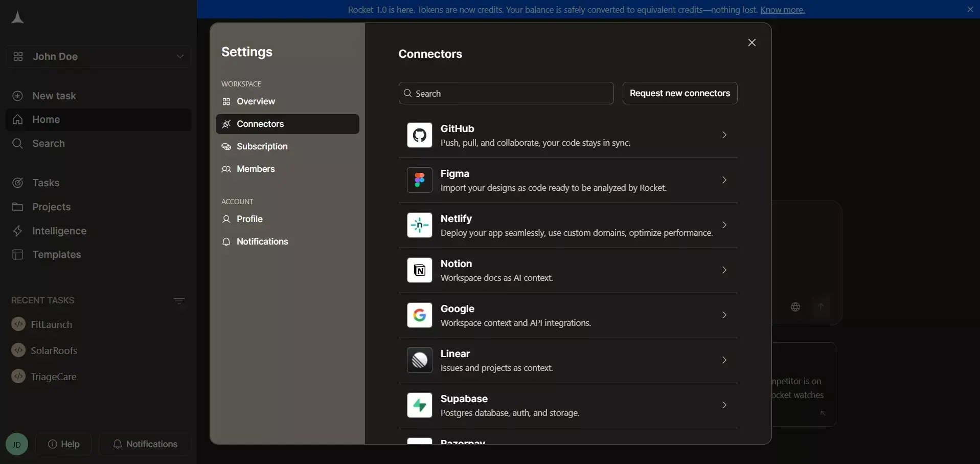The height and width of the screenshot is (464, 980).
Task: Open the GitHub connector logo
Action: click(x=420, y=135)
